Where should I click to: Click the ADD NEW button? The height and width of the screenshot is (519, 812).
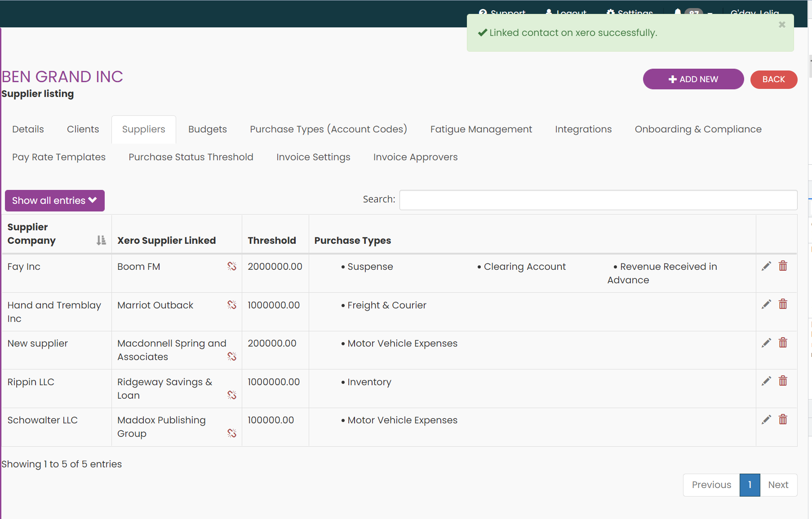693,79
